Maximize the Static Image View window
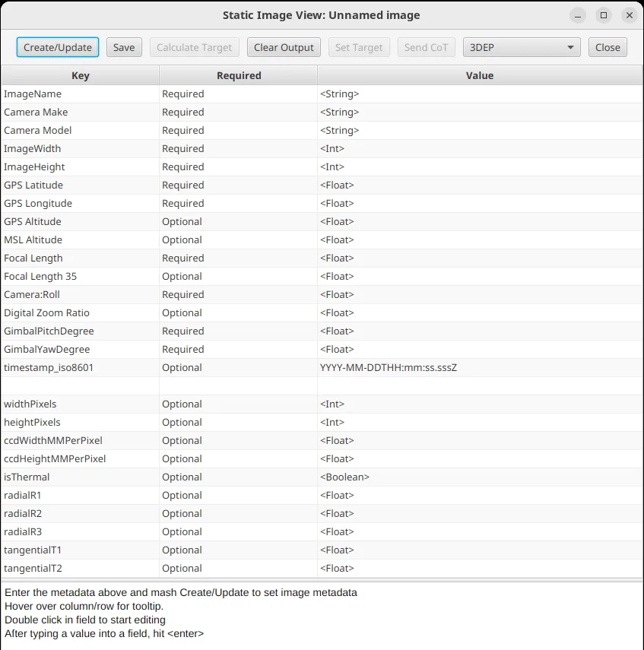This screenshot has height=650, width=644. tap(604, 15)
